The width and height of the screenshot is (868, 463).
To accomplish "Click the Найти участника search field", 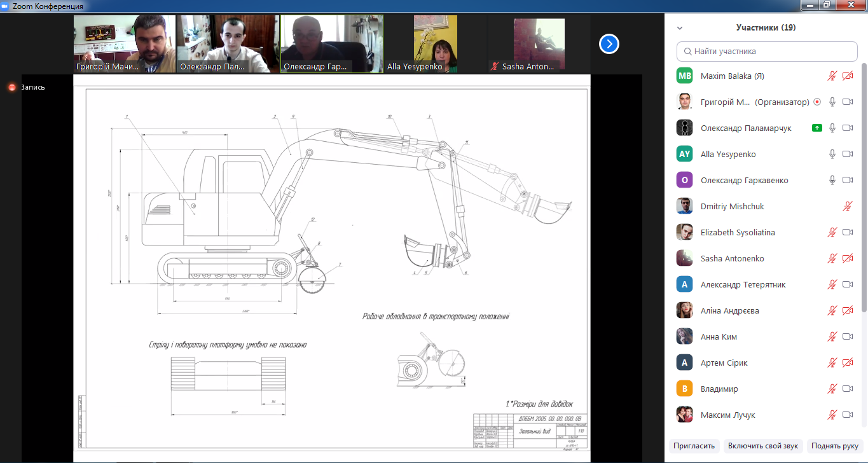I will pos(766,51).
